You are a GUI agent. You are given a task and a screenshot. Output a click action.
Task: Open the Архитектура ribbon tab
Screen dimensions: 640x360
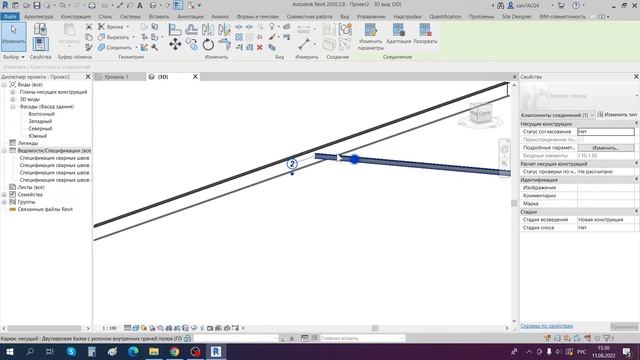click(38, 17)
